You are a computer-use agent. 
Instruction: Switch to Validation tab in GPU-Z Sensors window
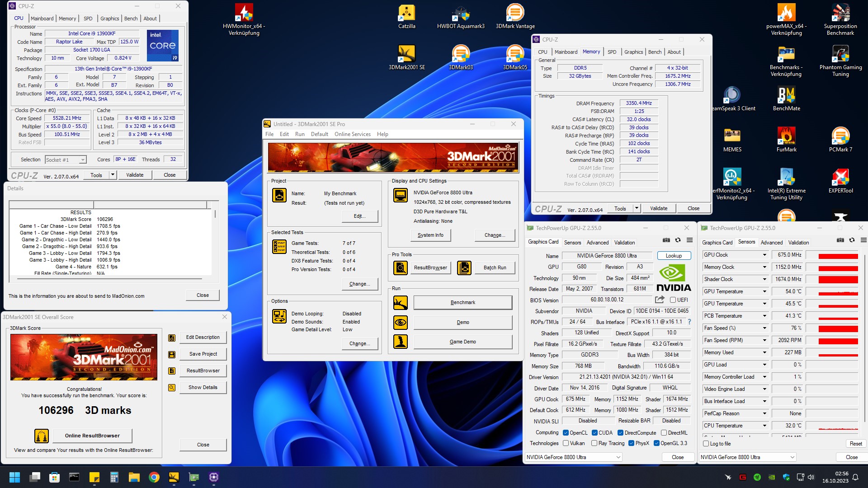(798, 243)
